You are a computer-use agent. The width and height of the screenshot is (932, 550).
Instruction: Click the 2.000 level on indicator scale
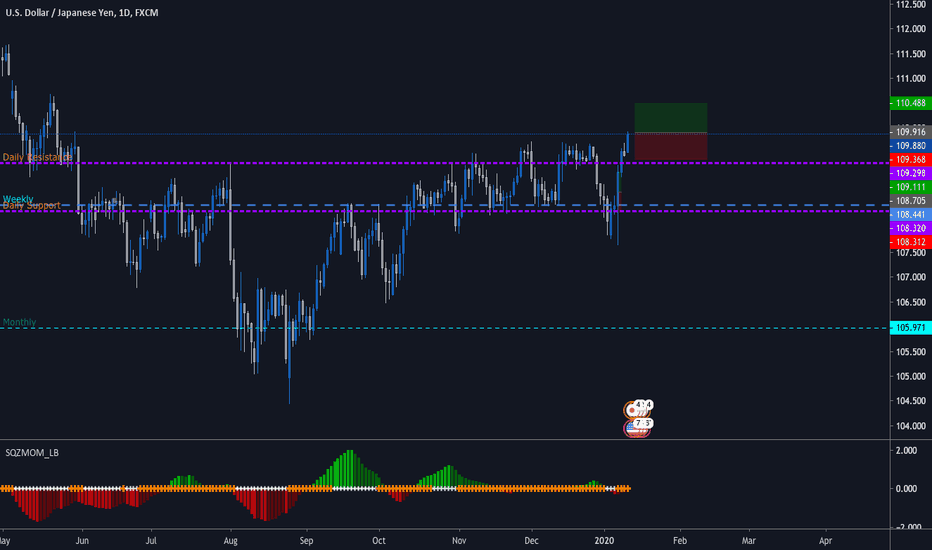tap(906, 450)
